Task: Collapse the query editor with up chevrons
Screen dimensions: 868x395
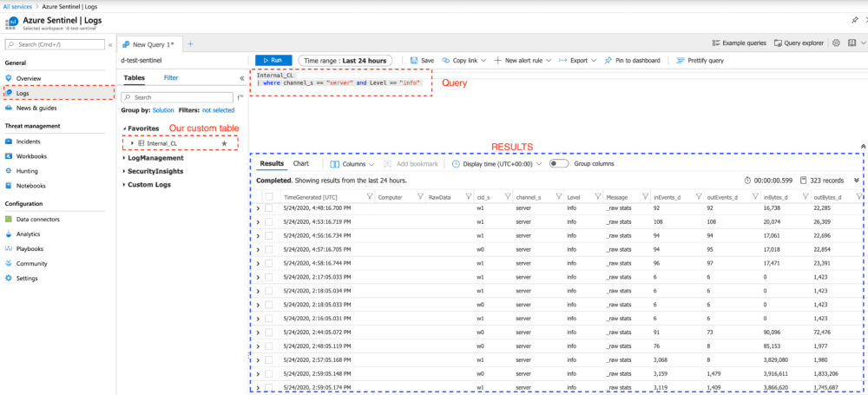Action: coord(863,146)
